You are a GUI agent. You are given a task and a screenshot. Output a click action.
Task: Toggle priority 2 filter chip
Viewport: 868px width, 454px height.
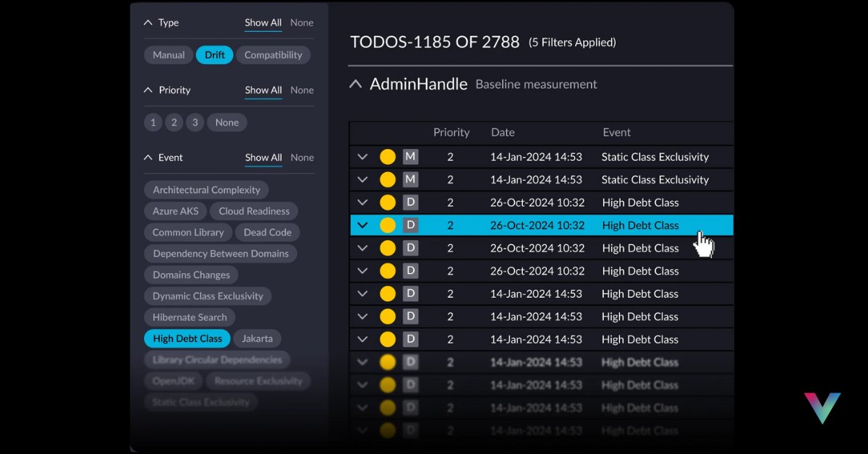point(174,123)
